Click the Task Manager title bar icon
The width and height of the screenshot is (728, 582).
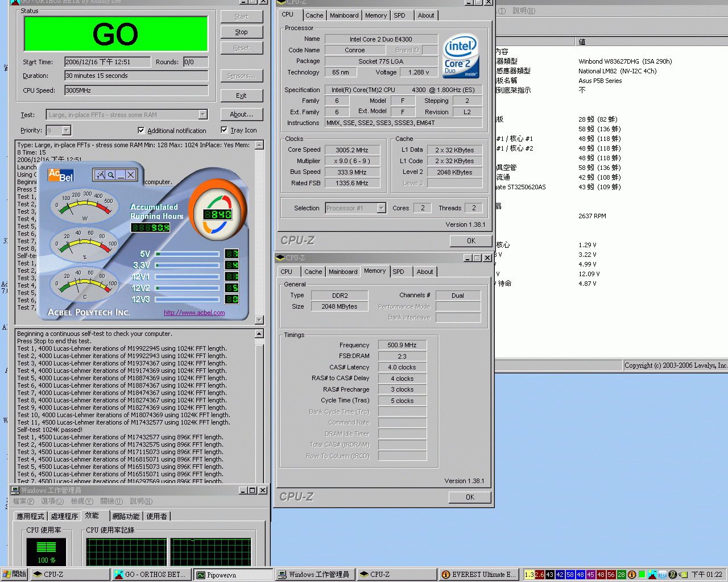point(15,490)
